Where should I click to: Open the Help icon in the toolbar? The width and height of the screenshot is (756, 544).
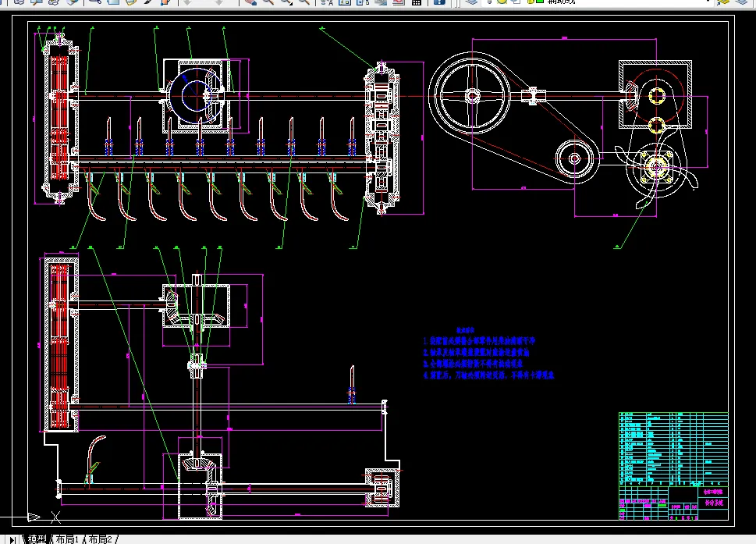pos(439,2)
